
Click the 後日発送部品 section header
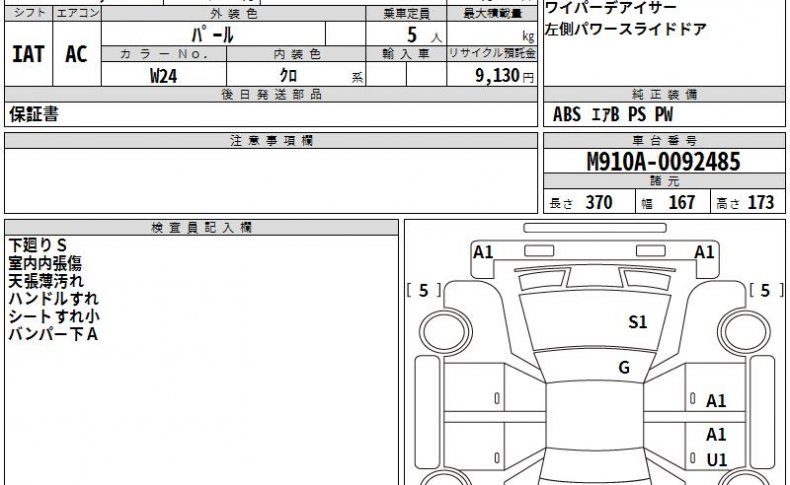pyautogui.click(x=271, y=94)
